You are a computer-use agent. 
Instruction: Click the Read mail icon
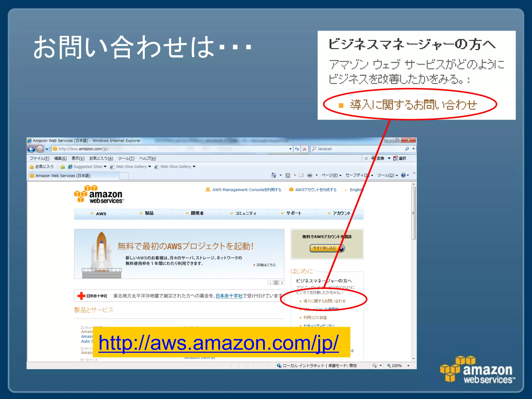point(301,175)
